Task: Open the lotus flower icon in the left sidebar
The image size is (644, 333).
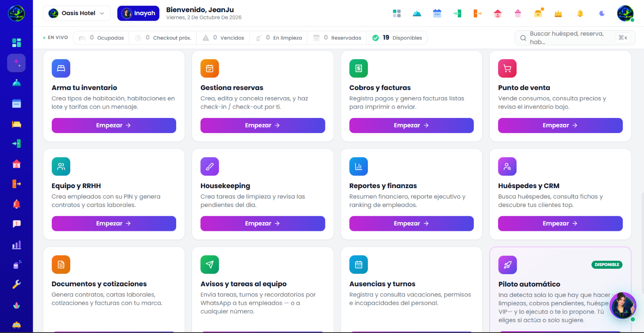Action: pyautogui.click(x=16, y=305)
